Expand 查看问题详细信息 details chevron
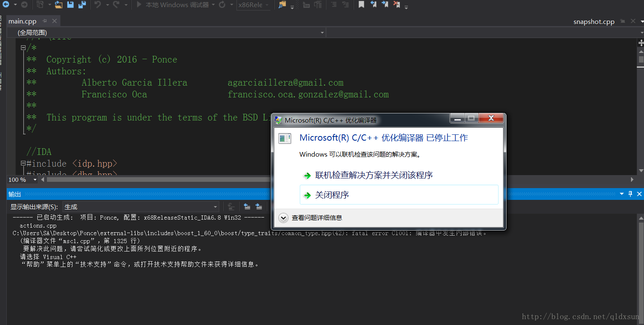Screen dimensions: 644x325 [283, 218]
